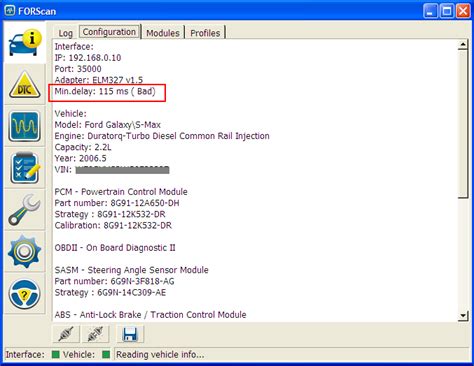The width and height of the screenshot is (474, 366).
Task: Open the gear settings section
Action: coord(25,252)
